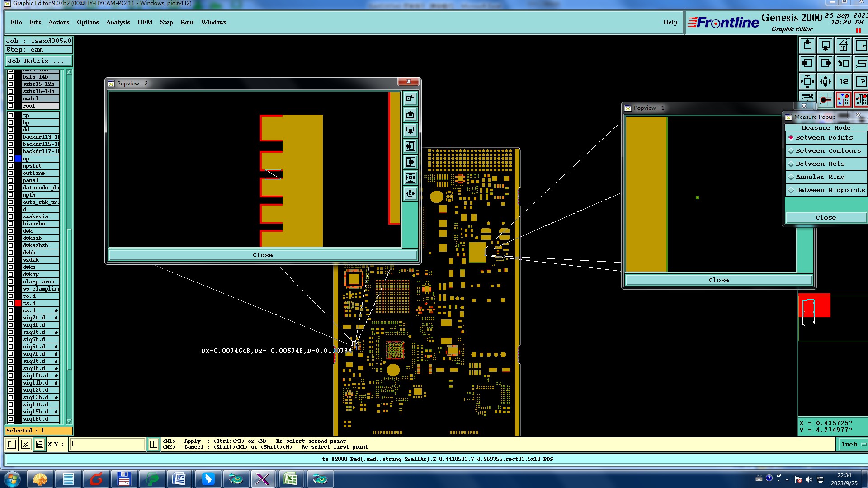This screenshot has width=868, height=488.
Task: Toggle checkbox for rout layer
Action: pos(11,106)
